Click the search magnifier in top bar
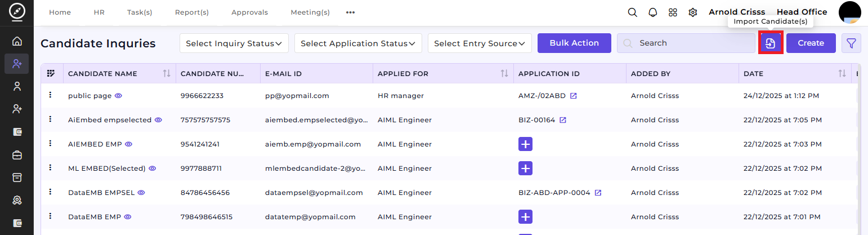The image size is (868, 235). pos(633,12)
